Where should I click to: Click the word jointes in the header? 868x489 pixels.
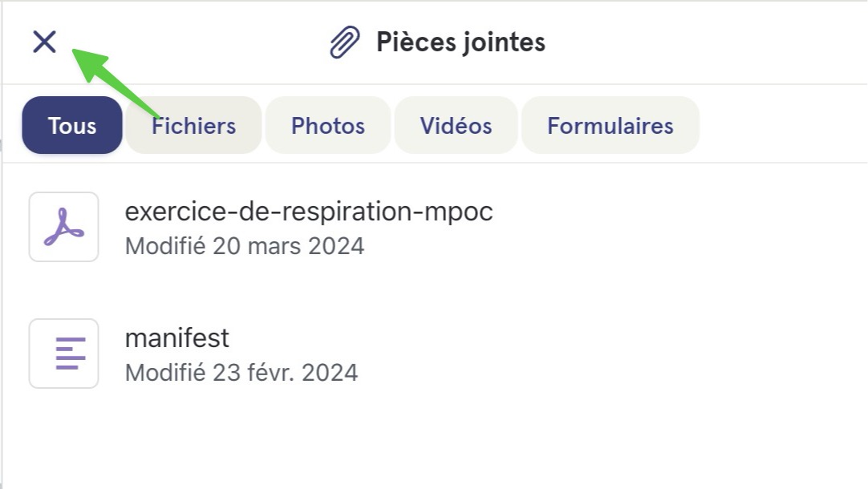tap(505, 42)
